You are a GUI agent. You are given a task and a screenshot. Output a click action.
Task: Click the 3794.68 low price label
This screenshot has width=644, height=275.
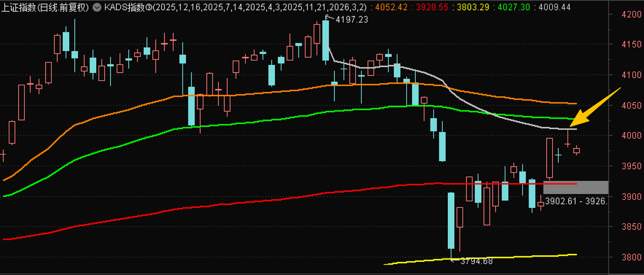coord(476,261)
